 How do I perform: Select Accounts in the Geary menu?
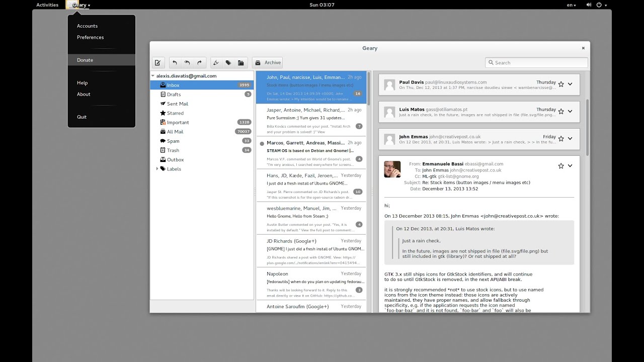click(x=102, y=26)
